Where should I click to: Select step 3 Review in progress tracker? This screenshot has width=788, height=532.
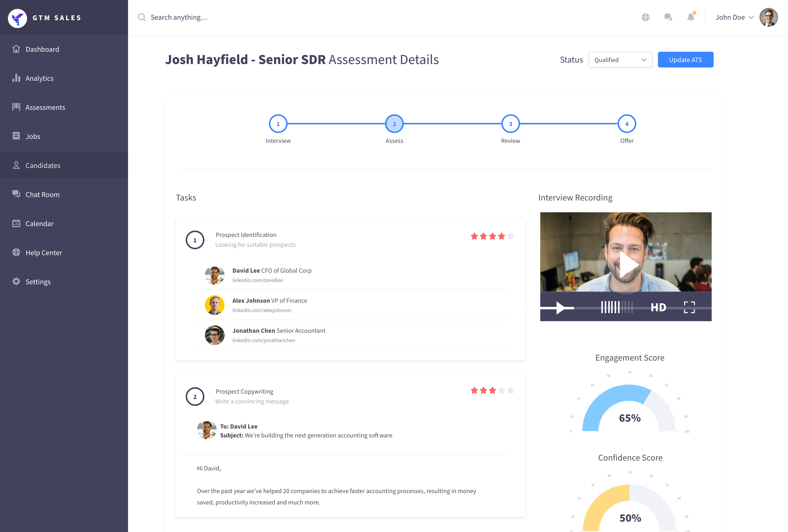pyautogui.click(x=510, y=124)
